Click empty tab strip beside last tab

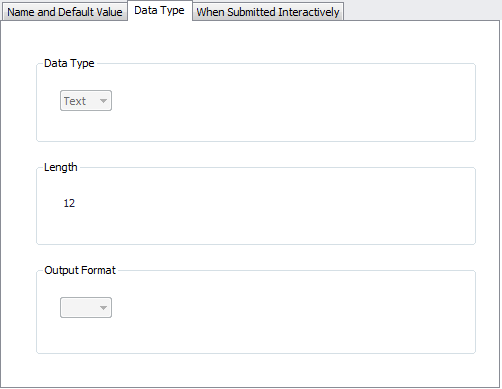(x=422, y=11)
